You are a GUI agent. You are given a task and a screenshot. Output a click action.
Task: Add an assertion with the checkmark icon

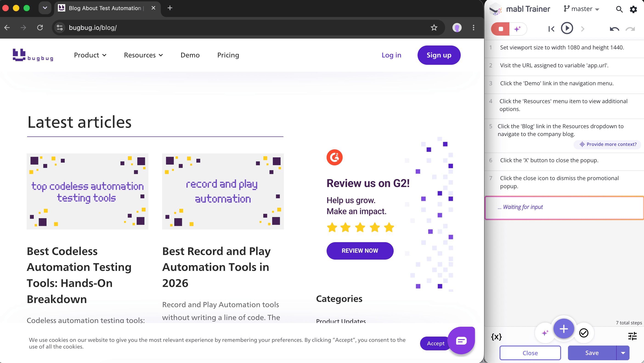click(x=584, y=333)
